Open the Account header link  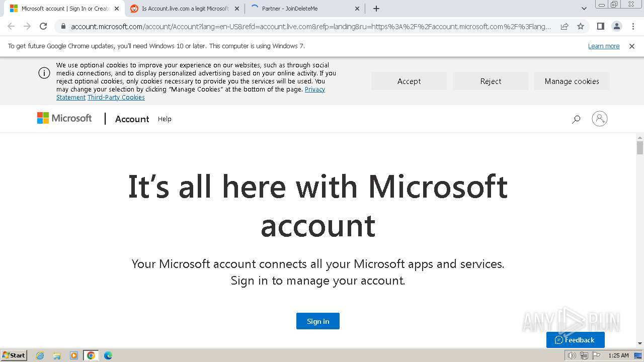(132, 119)
